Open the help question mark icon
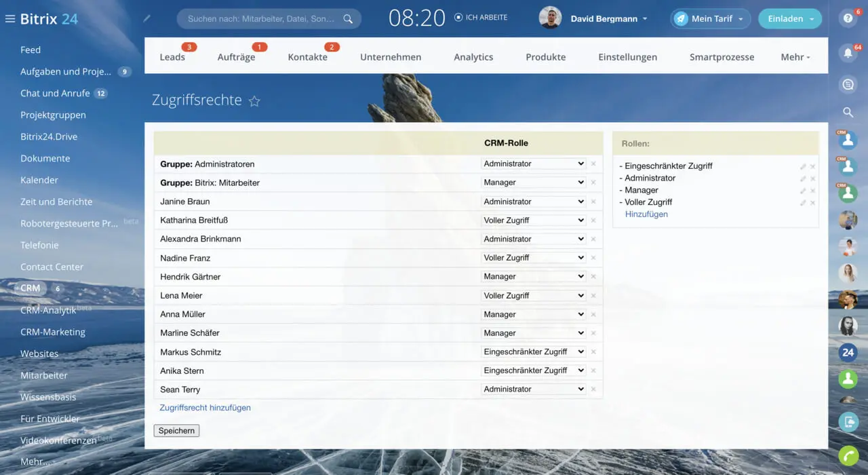 coord(848,19)
